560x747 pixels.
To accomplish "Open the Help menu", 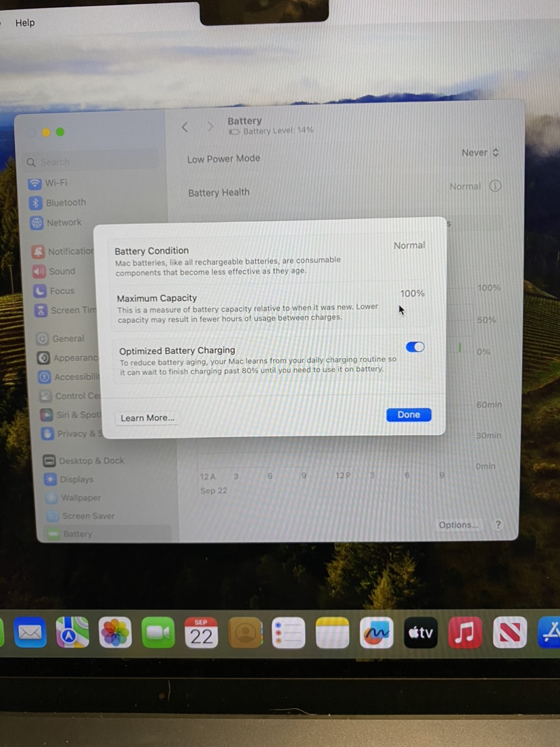I will coord(25,22).
